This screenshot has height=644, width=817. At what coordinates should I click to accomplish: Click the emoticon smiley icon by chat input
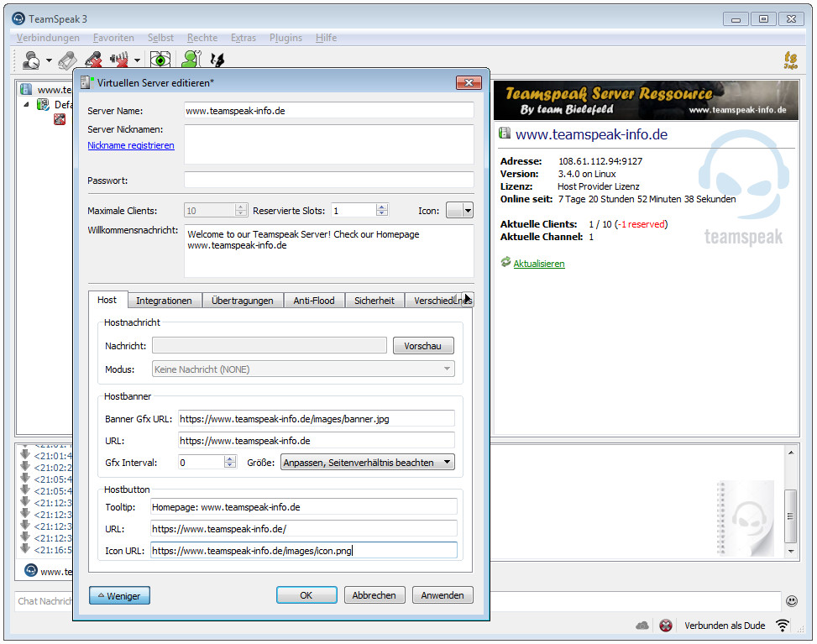point(792,600)
